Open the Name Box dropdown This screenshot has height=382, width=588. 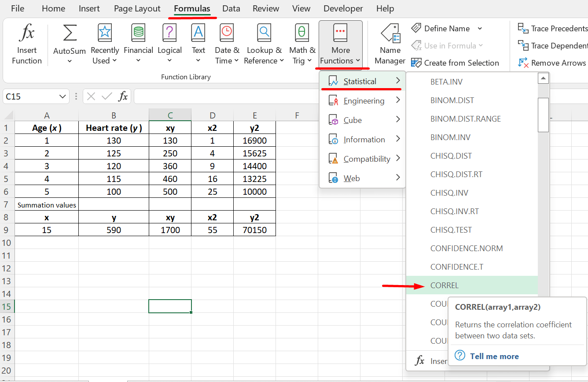(62, 96)
